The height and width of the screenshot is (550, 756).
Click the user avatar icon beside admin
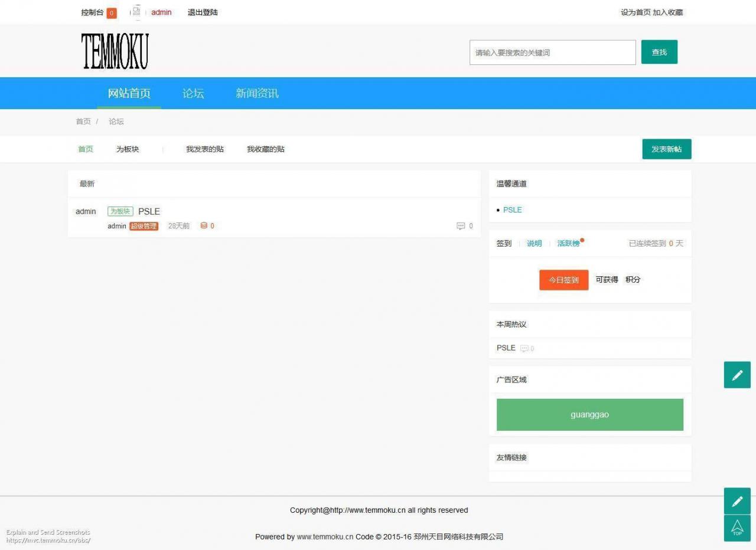[136, 12]
